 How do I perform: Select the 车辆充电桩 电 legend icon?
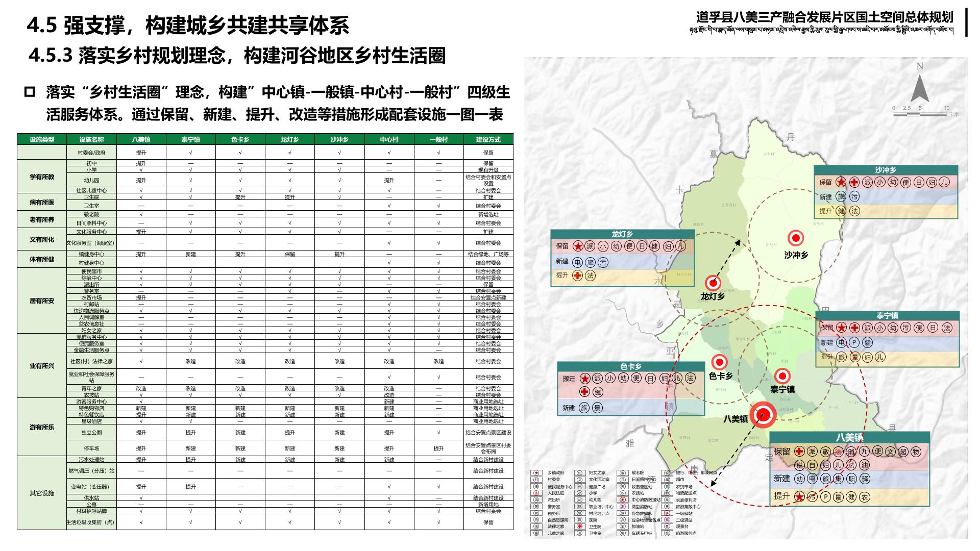[623, 533]
